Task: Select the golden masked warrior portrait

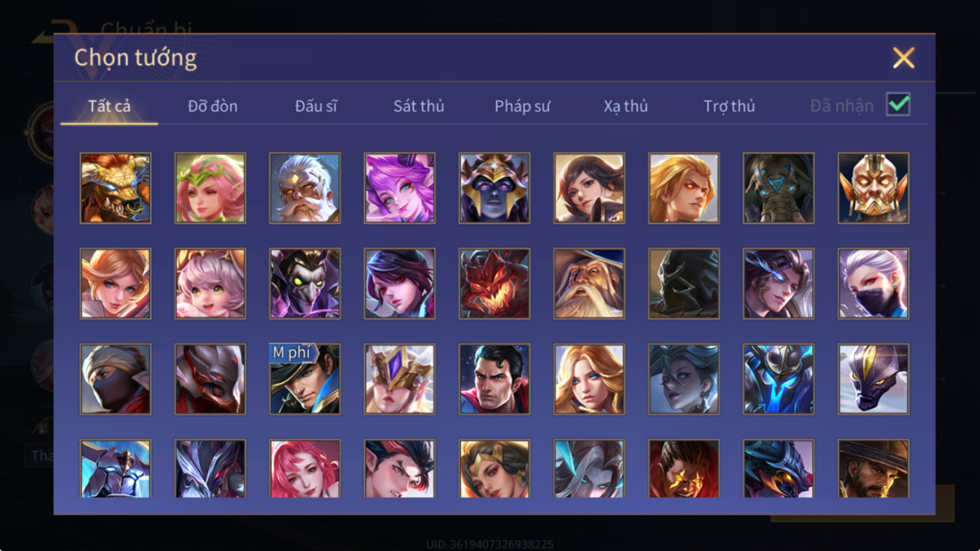Action: tap(873, 188)
